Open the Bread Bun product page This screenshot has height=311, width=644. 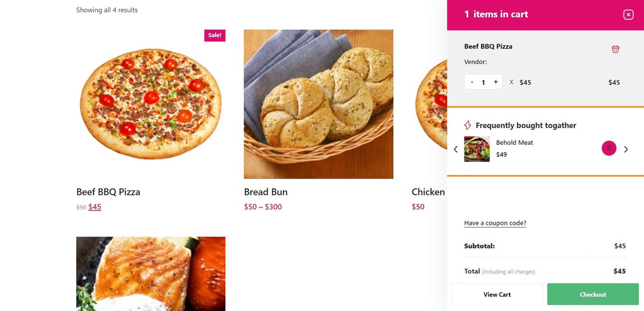pyautogui.click(x=265, y=192)
